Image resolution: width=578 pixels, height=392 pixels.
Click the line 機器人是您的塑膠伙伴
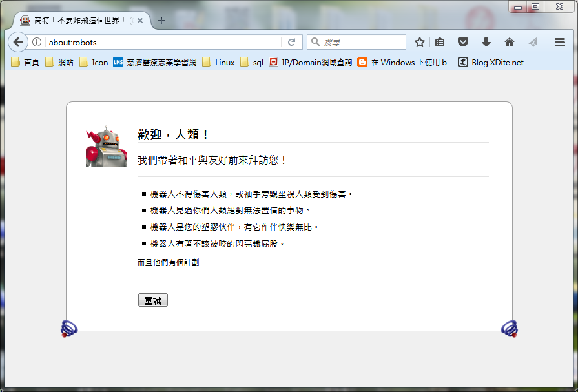click(x=234, y=227)
